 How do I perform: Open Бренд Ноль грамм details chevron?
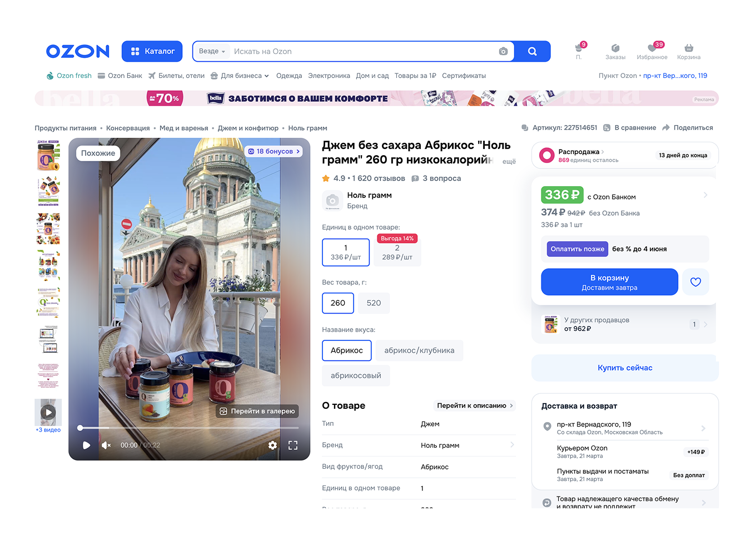[x=512, y=445]
